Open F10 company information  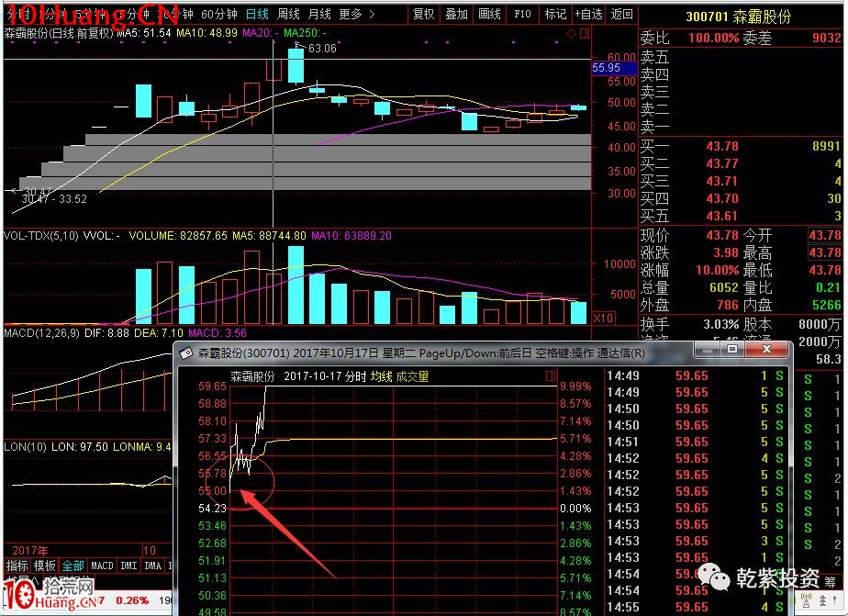(522, 14)
